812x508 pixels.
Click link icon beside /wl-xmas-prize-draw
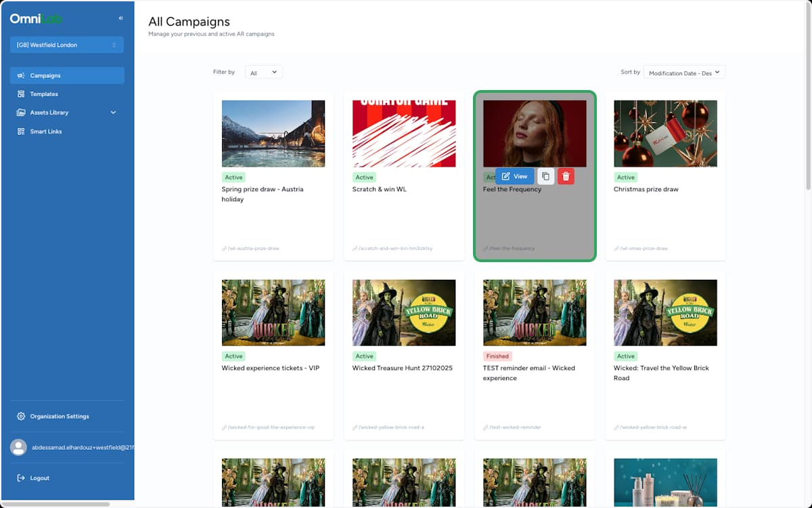pos(616,249)
